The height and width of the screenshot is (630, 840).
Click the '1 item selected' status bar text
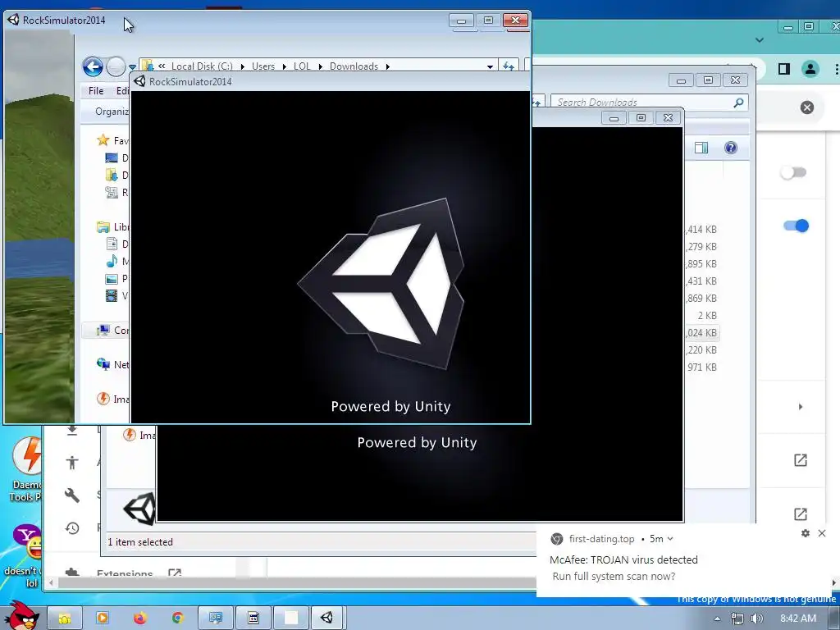tap(140, 542)
